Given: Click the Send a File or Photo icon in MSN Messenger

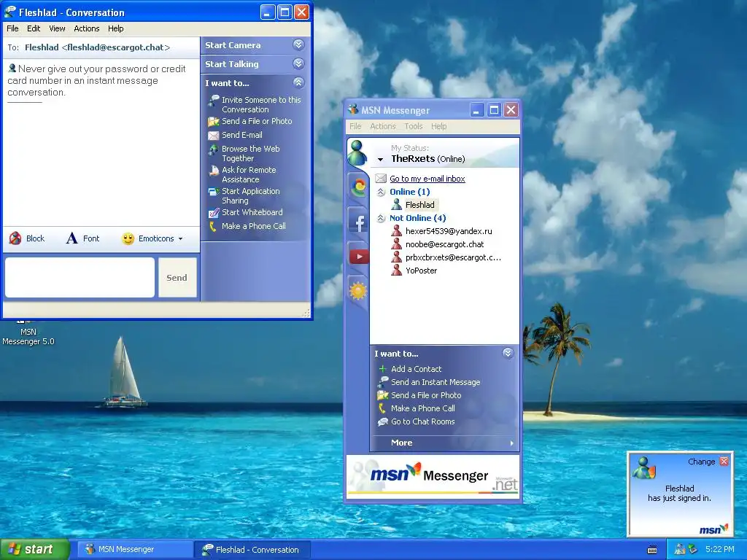Looking at the screenshot, I should [382, 395].
